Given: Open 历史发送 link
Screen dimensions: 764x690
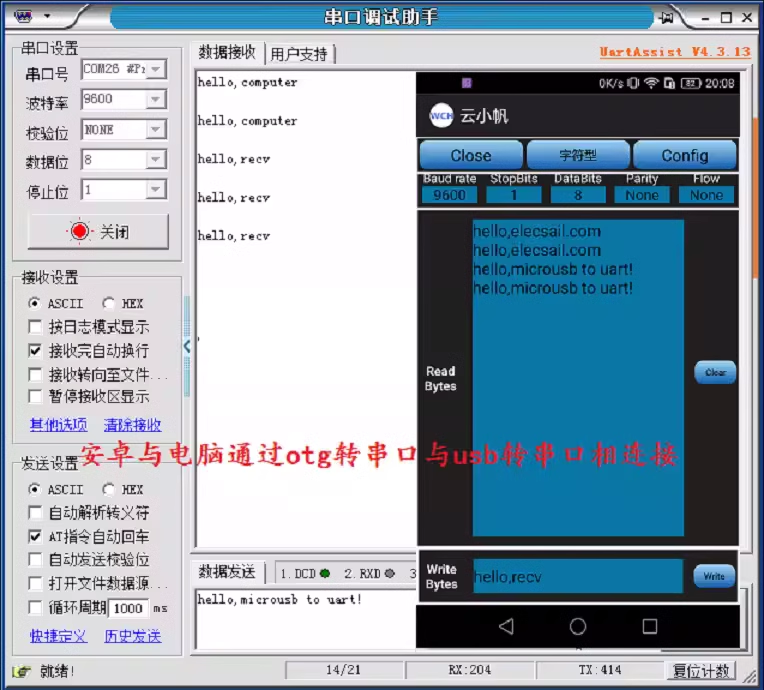Looking at the screenshot, I should pyautogui.click(x=133, y=636).
